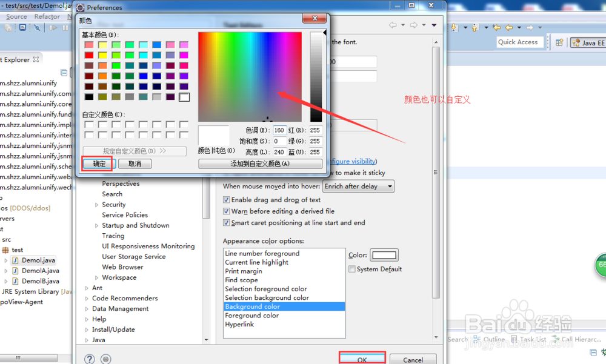Screen dimensions: 606x364
Task: Toggle Enable drag and drop of text
Action: tap(227, 200)
